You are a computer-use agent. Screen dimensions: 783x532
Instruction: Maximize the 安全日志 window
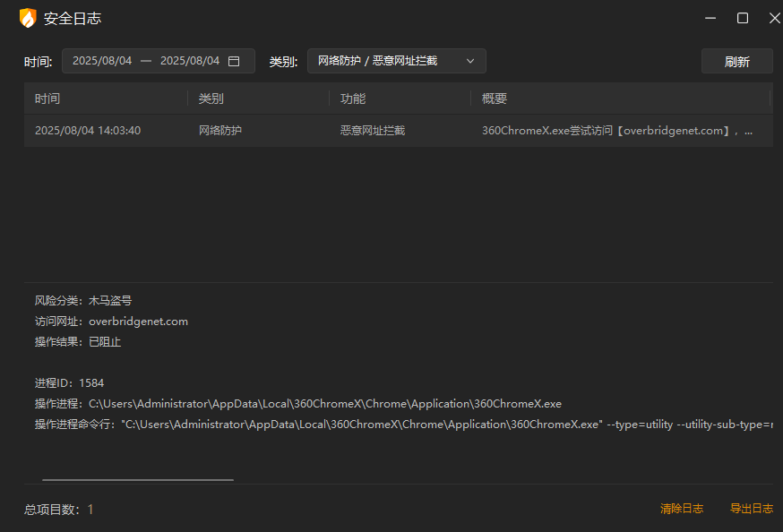point(743,18)
